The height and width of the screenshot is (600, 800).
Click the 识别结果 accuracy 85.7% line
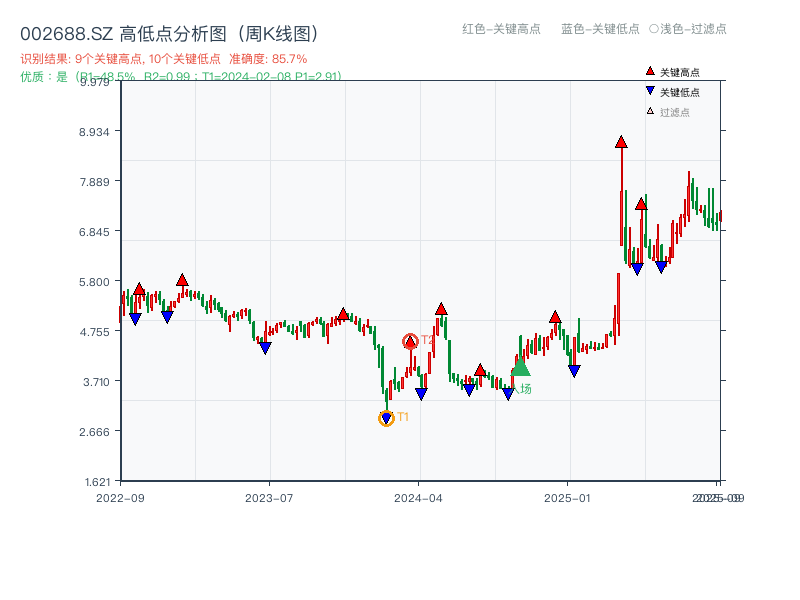[164, 59]
